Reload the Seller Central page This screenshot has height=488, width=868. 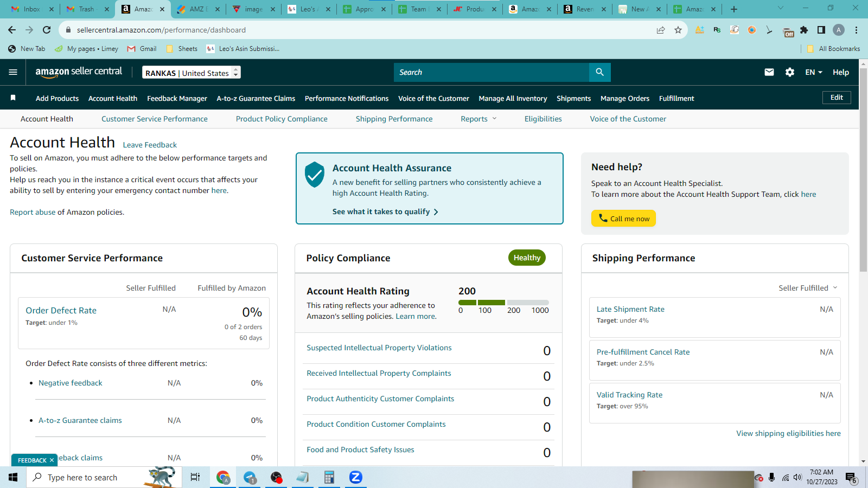pos(47,30)
